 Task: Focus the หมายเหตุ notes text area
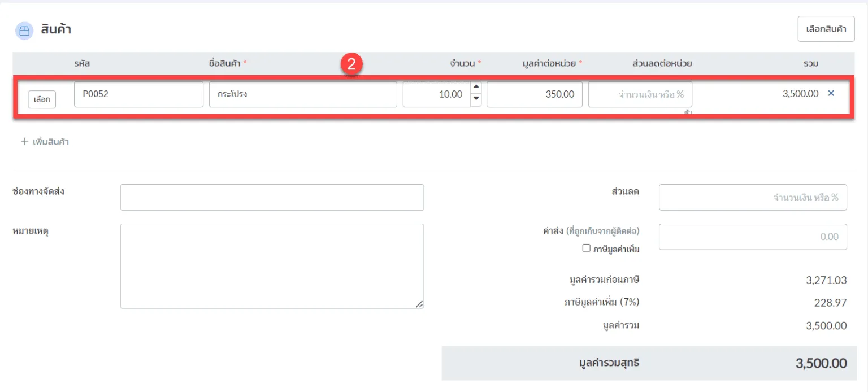(272, 266)
